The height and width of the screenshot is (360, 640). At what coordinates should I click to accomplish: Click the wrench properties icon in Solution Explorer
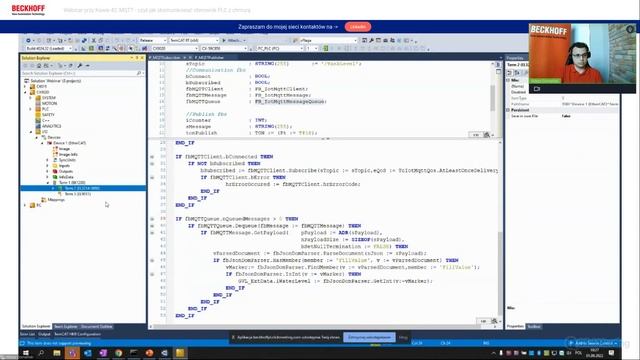coord(80,66)
